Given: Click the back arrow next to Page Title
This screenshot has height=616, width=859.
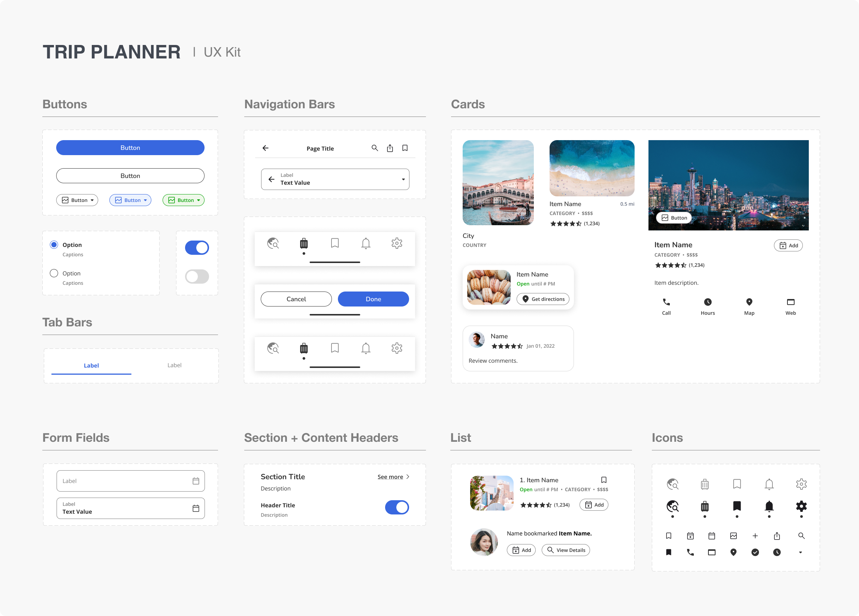Looking at the screenshot, I should (266, 148).
